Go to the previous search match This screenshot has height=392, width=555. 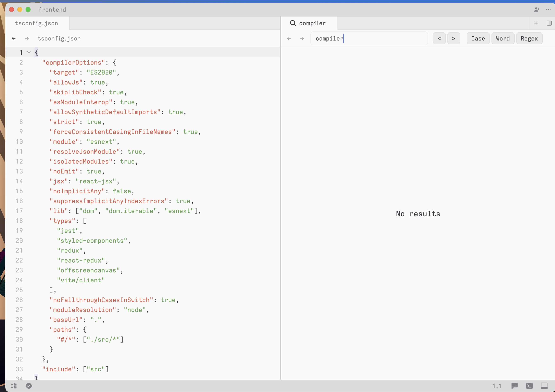coord(439,38)
